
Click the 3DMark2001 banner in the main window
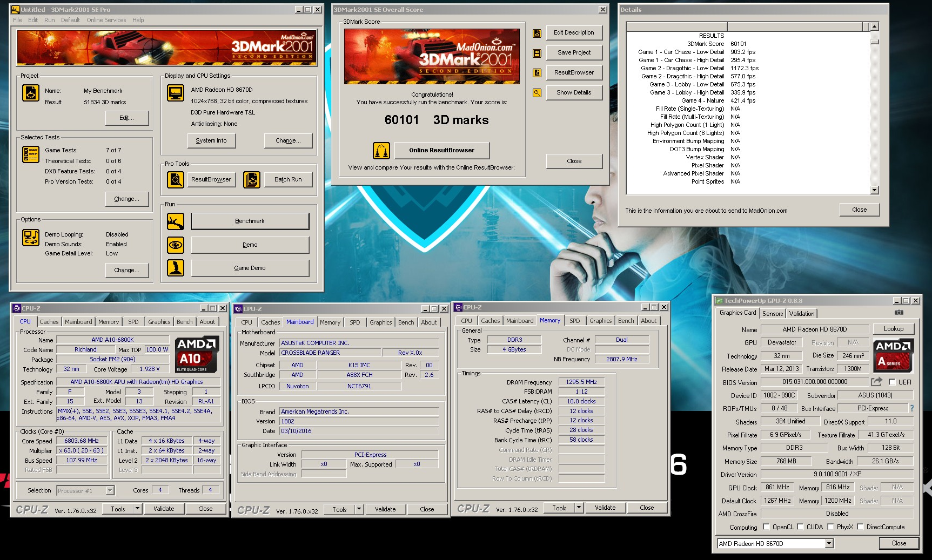[167, 48]
